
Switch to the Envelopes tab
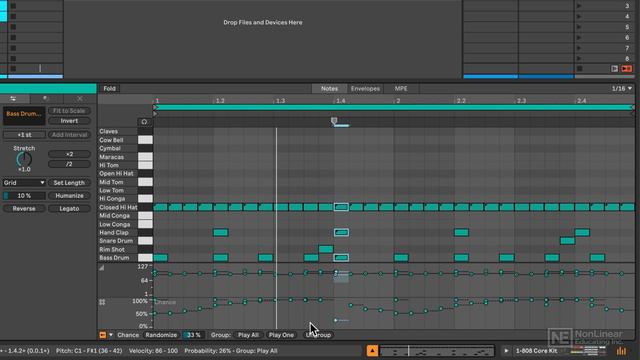tap(365, 89)
